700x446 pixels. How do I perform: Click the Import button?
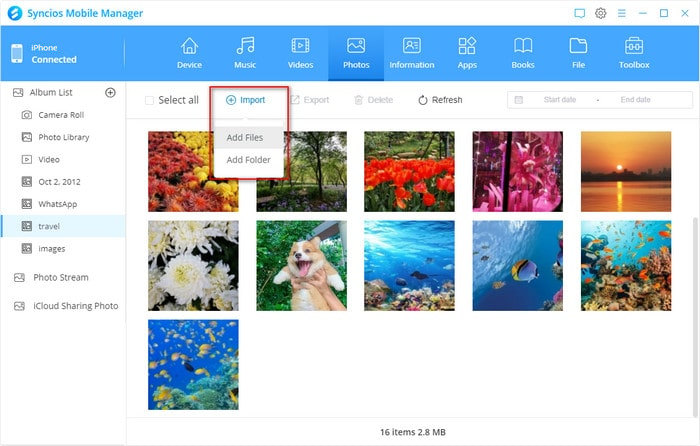[246, 100]
